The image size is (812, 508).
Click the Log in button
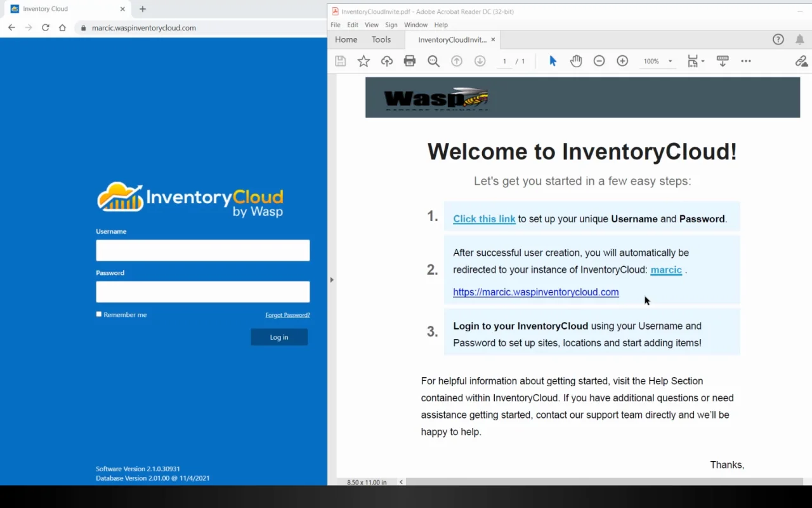pos(279,337)
